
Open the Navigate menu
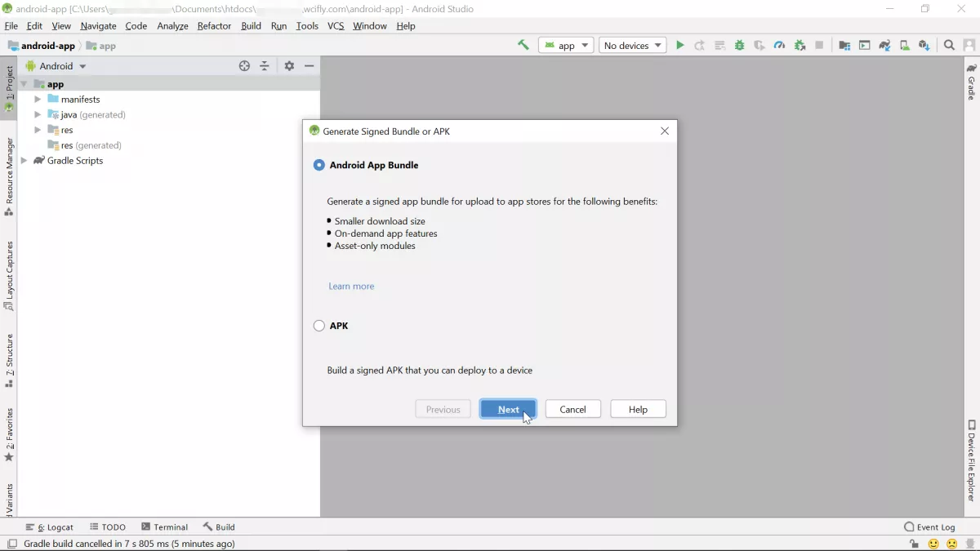98,26
